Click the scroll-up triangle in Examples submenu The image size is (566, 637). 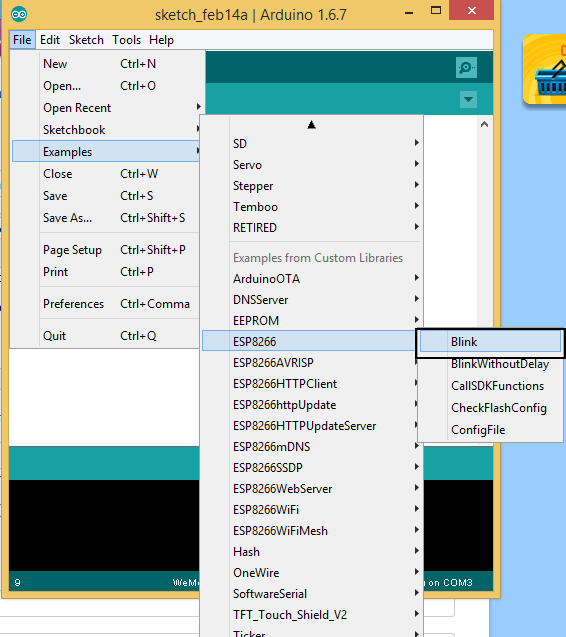click(x=311, y=124)
